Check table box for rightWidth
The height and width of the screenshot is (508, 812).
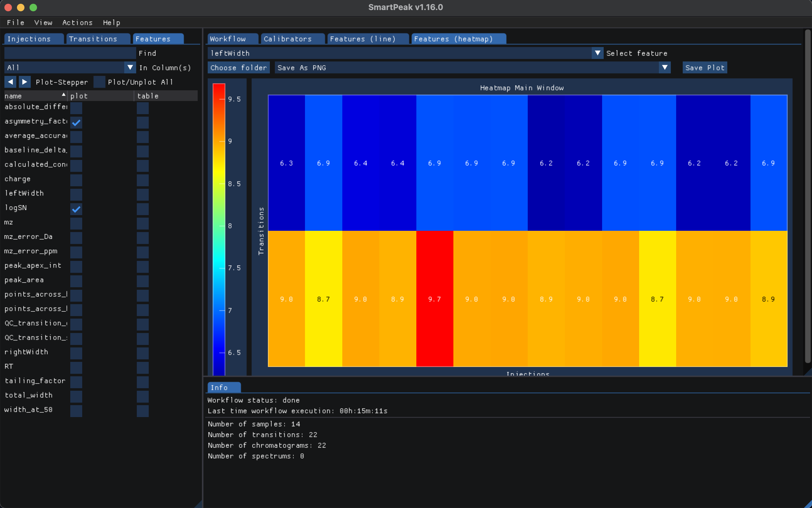pos(143,353)
